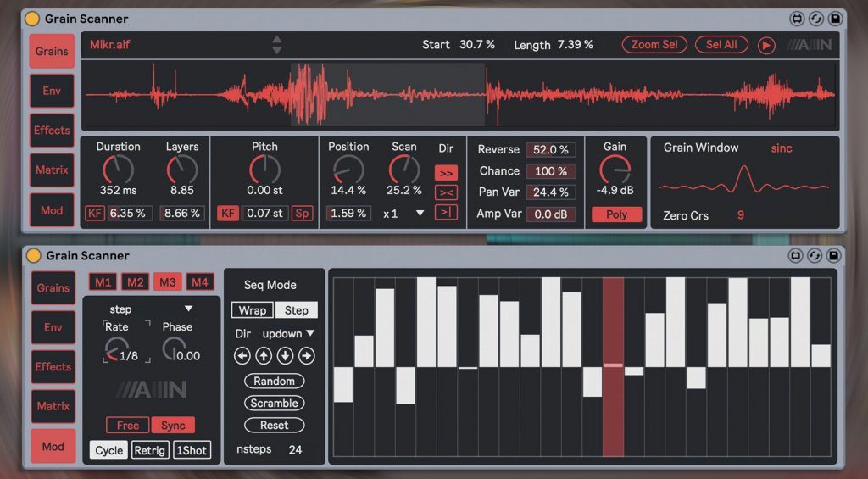The height and width of the screenshot is (479, 868).
Task: Toggle the Sp button in Pitch section
Action: [x=302, y=213]
